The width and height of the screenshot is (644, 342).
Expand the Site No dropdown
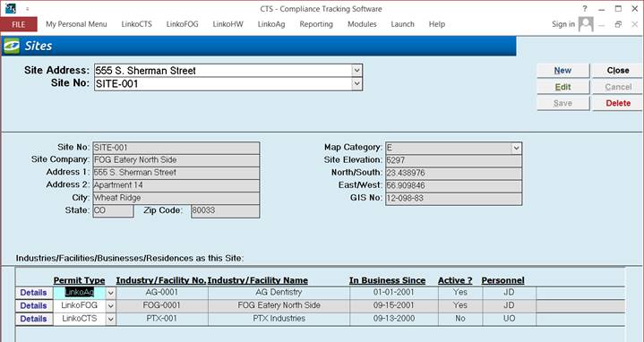[356, 84]
